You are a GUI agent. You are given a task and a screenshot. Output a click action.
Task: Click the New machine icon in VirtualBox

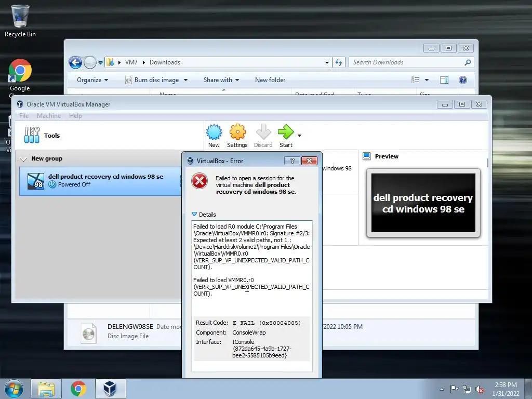pos(214,132)
